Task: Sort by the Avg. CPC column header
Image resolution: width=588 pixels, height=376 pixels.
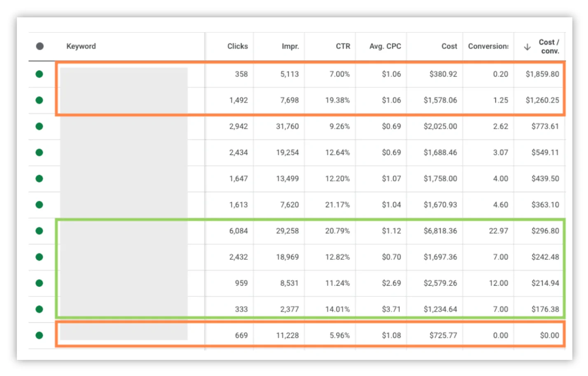Action: tap(385, 46)
